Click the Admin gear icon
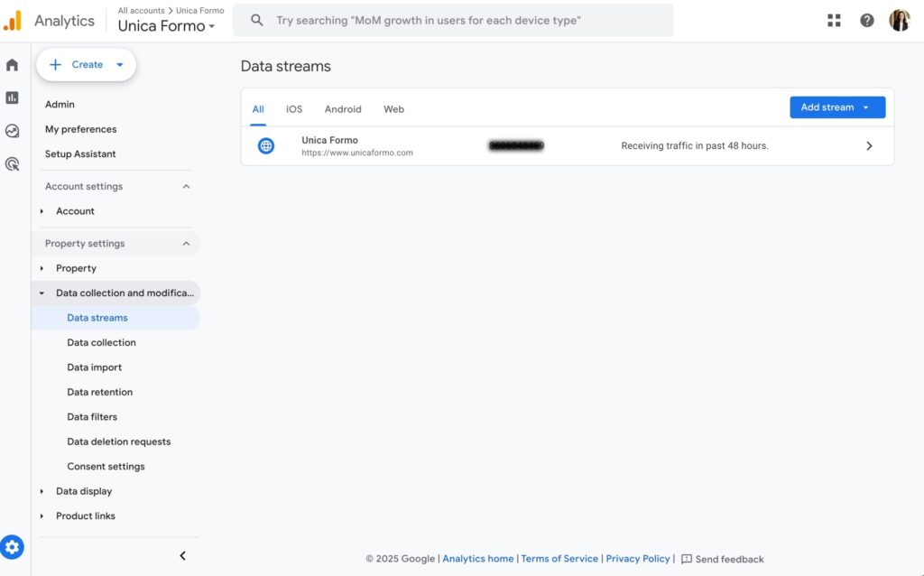Viewport: 924px width, 576px height. (12, 546)
